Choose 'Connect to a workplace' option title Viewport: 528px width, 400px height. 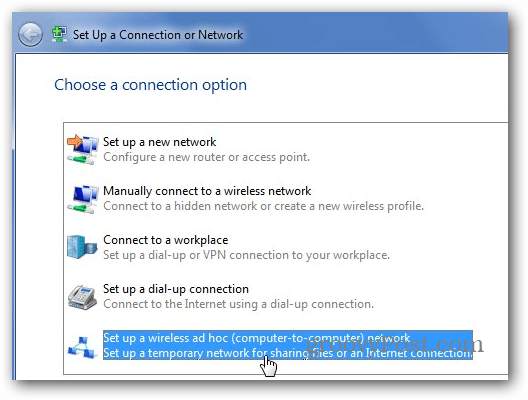(x=165, y=240)
